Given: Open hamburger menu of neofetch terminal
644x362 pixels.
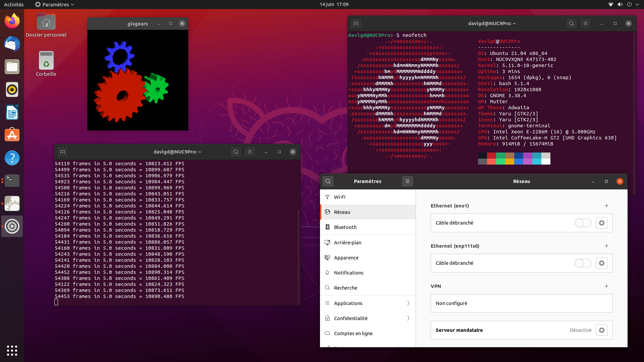Looking at the screenshot, I should pos(586,23).
